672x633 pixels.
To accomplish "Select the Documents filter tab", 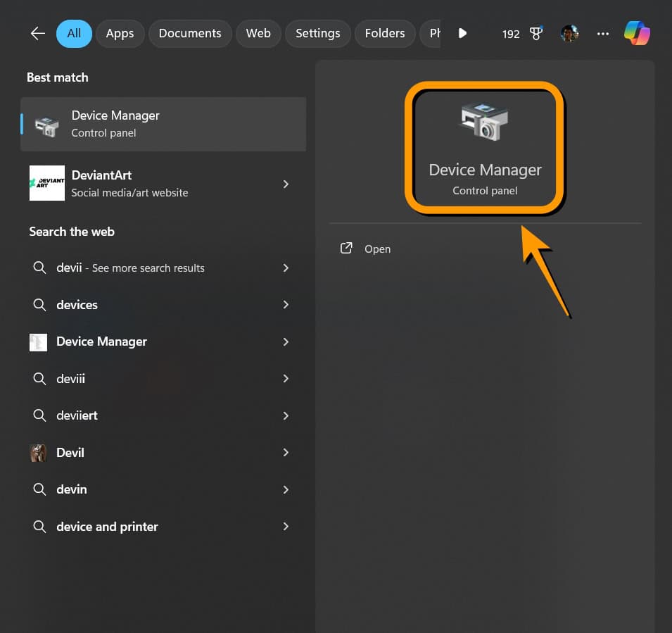I will 190,33.
